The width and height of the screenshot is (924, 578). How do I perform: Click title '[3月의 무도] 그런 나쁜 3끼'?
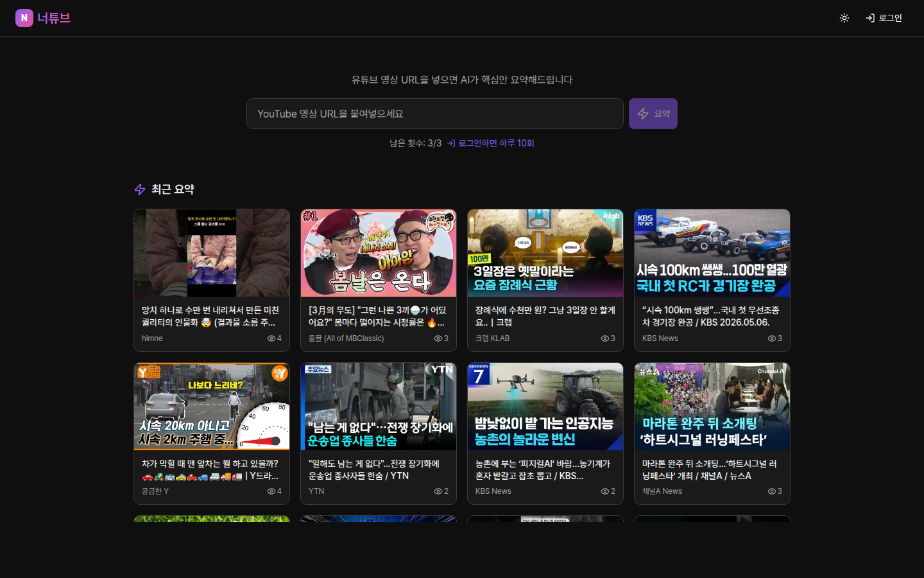[x=377, y=316]
